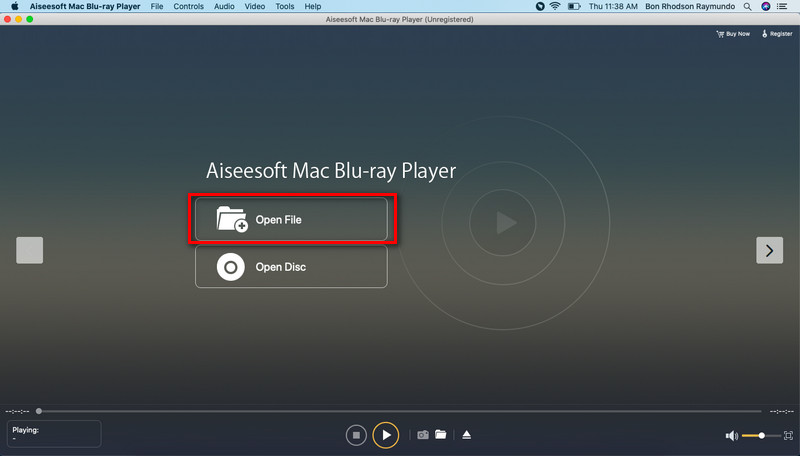800x456 pixels.
Task: Open the Controls menu
Action: click(x=188, y=6)
